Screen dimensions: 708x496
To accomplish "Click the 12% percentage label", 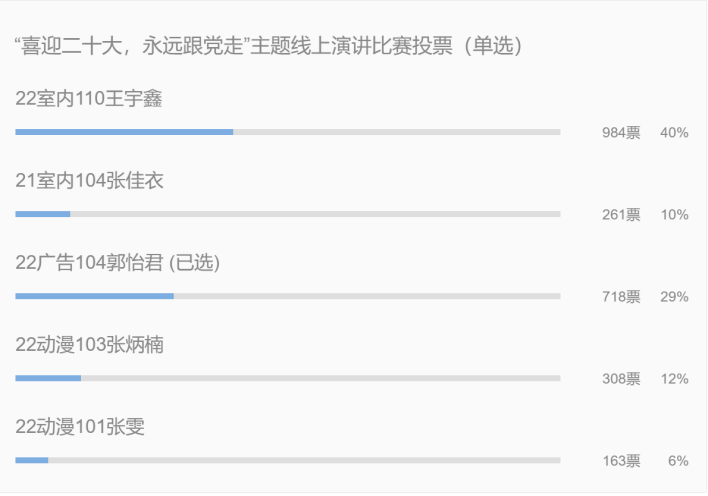I will [x=675, y=379].
